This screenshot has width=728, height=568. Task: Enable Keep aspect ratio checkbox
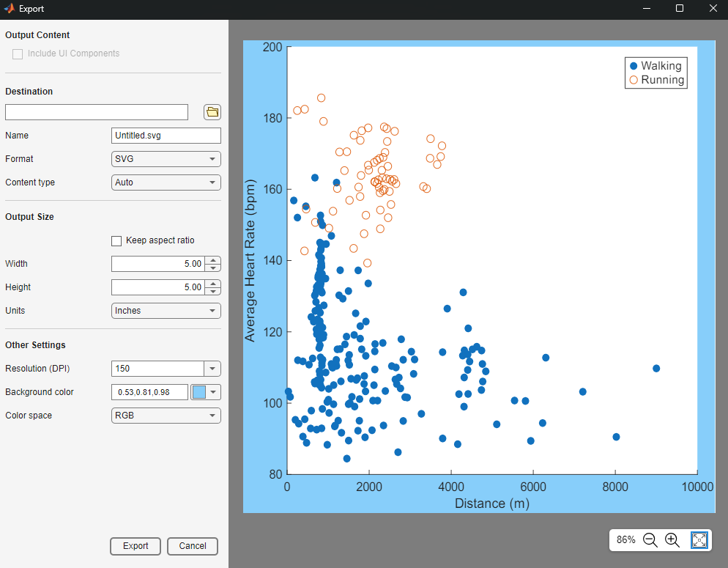116,240
